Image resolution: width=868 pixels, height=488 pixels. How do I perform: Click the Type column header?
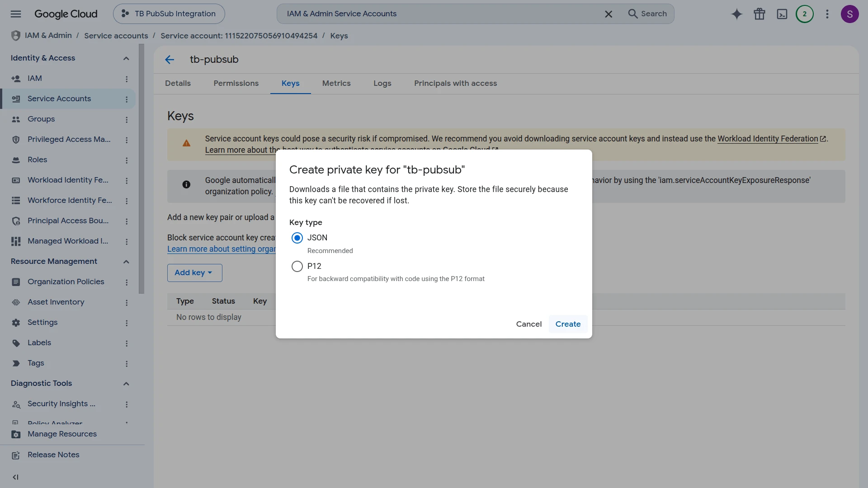[x=185, y=301]
